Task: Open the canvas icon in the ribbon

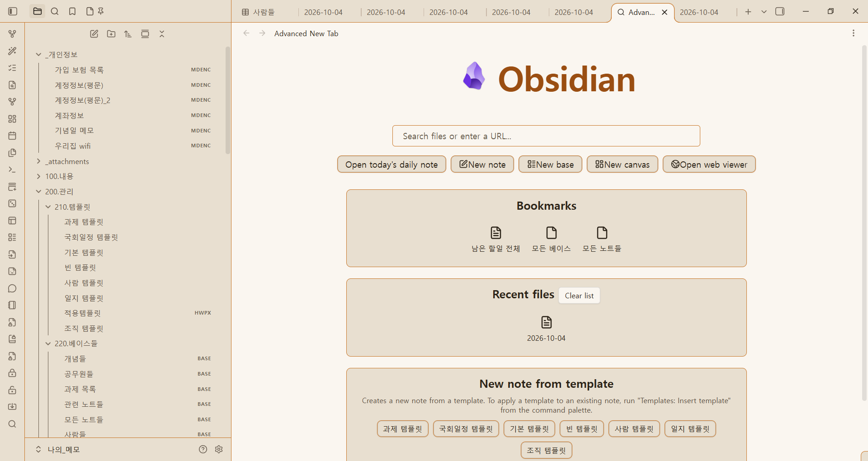Action: coord(12,119)
